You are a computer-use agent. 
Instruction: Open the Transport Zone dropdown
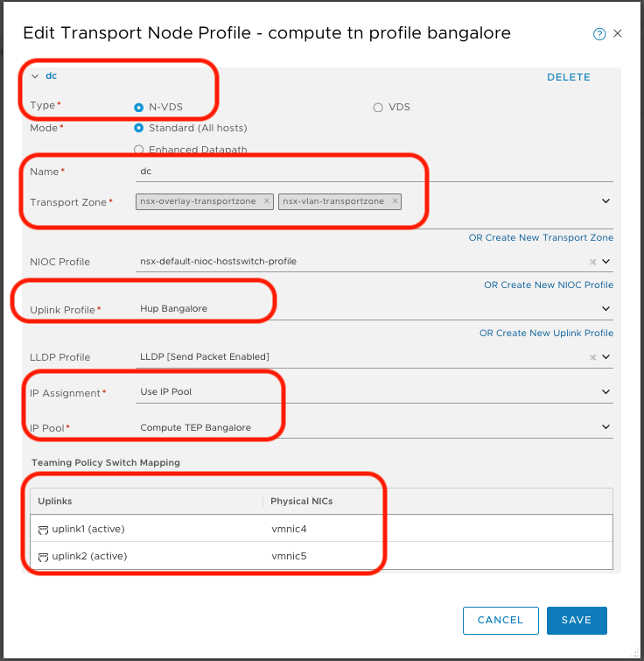pyautogui.click(x=605, y=200)
